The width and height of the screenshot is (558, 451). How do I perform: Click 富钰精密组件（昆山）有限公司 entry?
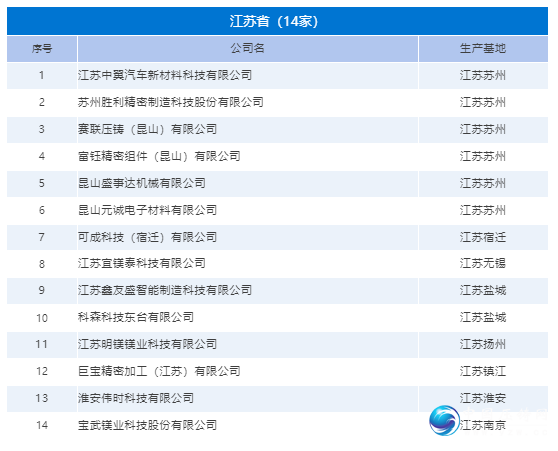click(x=159, y=156)
